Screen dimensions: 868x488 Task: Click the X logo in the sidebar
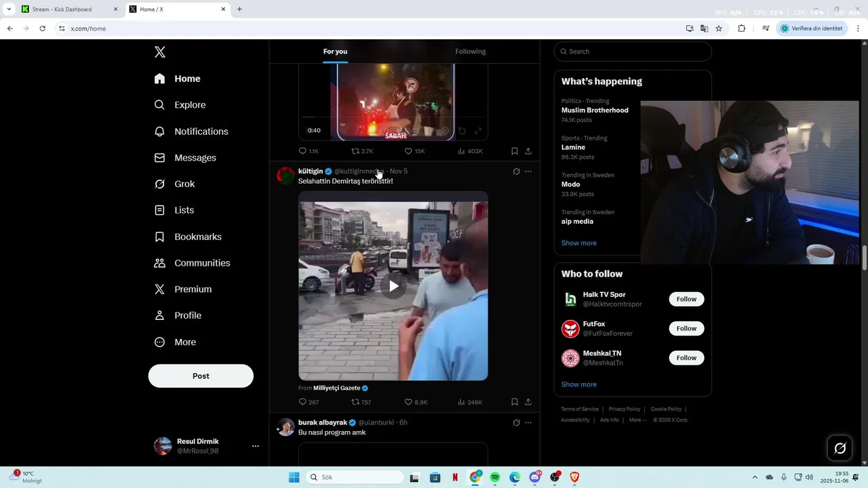point(160,52)
